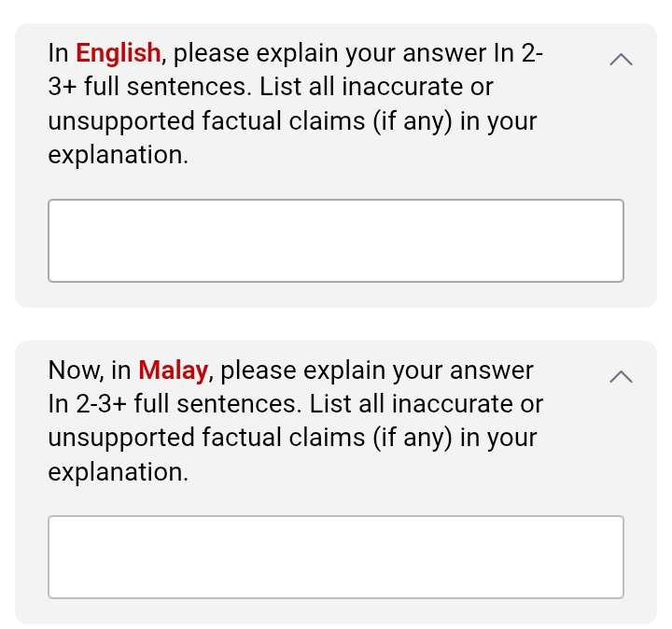Click the word "Now," starting the Malay prompt
672x629 pixels.
pyautogui.click(x=76, y=370)
